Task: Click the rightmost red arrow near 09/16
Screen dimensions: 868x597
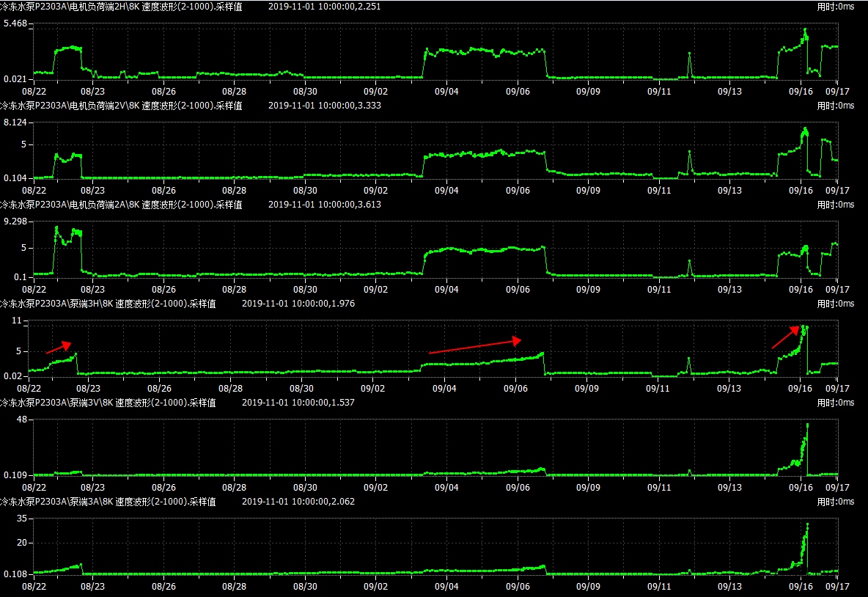Action: pos(785,337)
